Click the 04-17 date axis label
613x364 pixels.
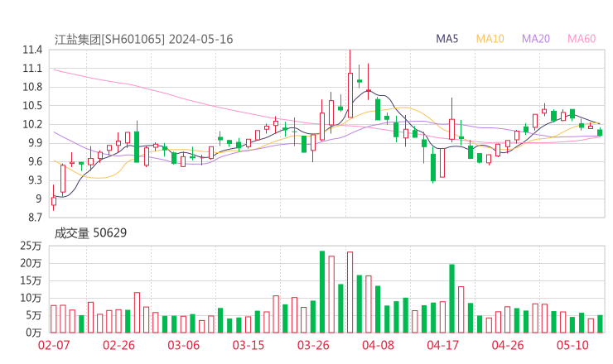pyautogui.click(x=442, y=345)
